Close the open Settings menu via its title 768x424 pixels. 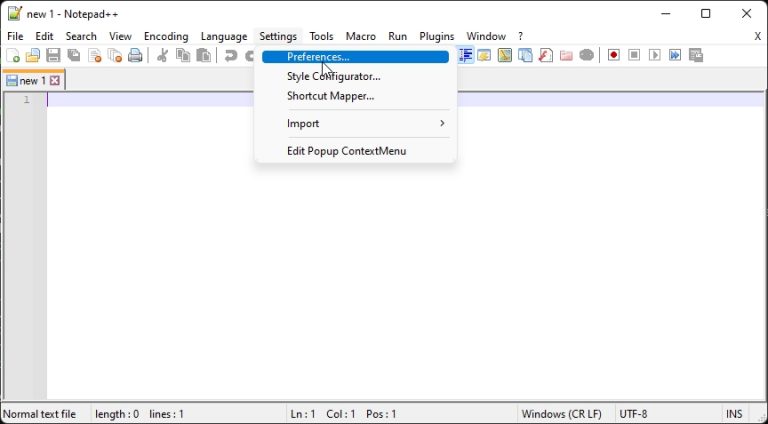[x=278, y=36]
